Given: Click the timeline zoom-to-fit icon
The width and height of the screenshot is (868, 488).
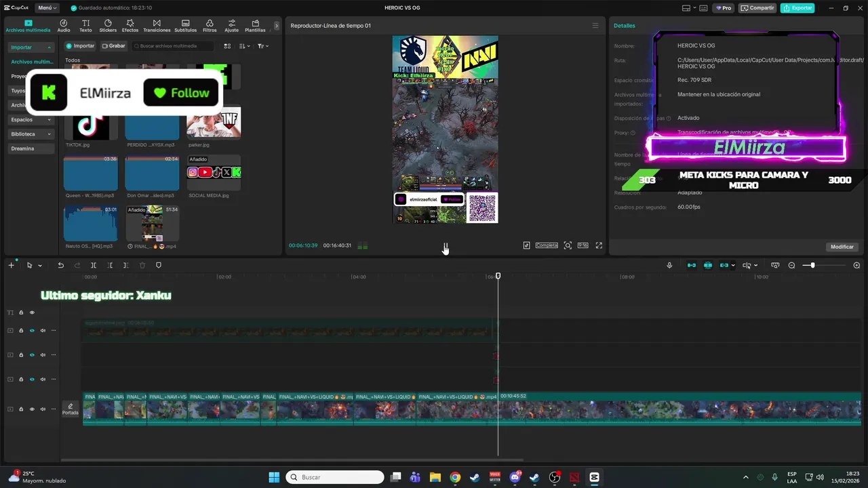Looking at the screenshot, I should (775, 265).
